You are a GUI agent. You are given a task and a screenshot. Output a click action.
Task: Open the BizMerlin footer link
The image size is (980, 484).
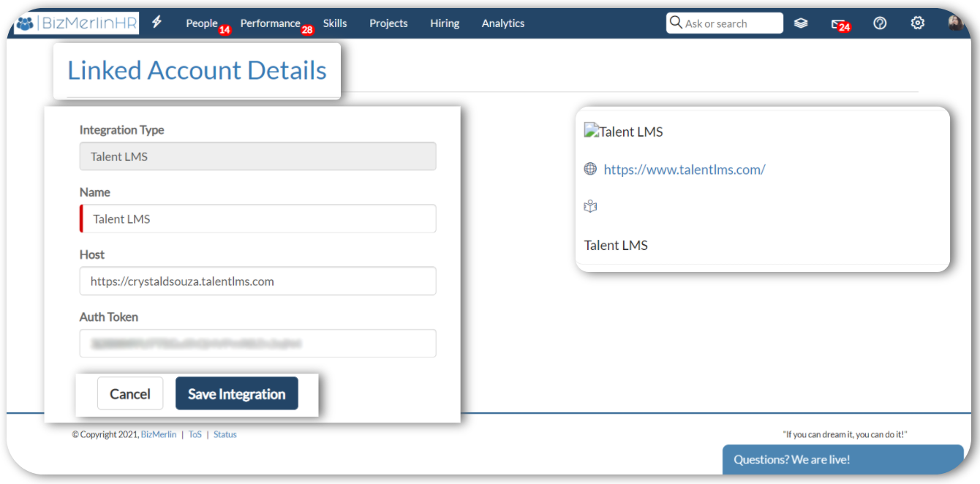click(159, 434)
